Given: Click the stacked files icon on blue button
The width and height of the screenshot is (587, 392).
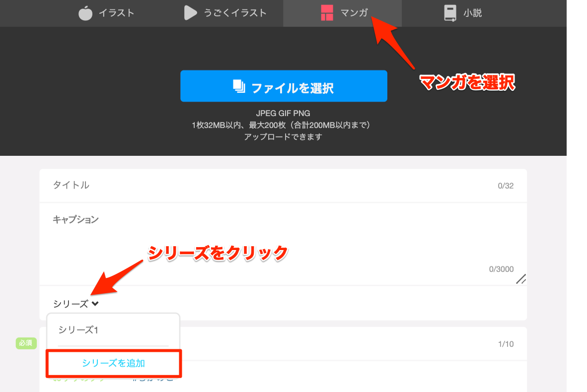Looking at the screenshot, I should 239,86.
